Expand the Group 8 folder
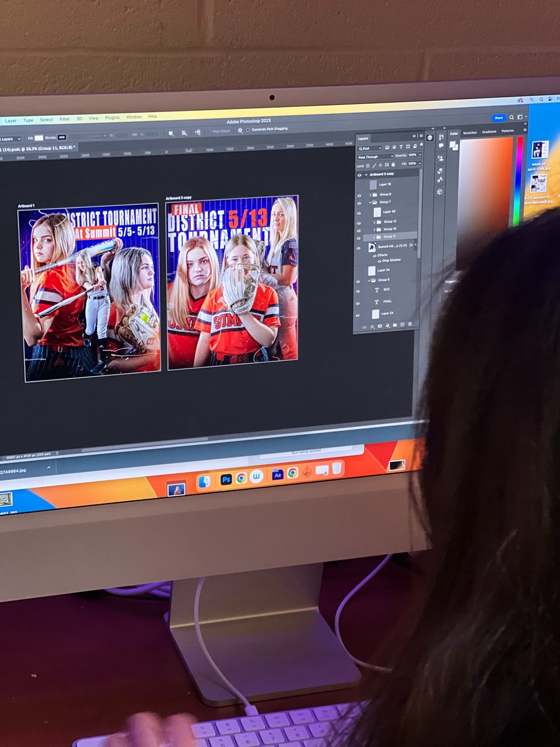560x747 pixels. 370,195
